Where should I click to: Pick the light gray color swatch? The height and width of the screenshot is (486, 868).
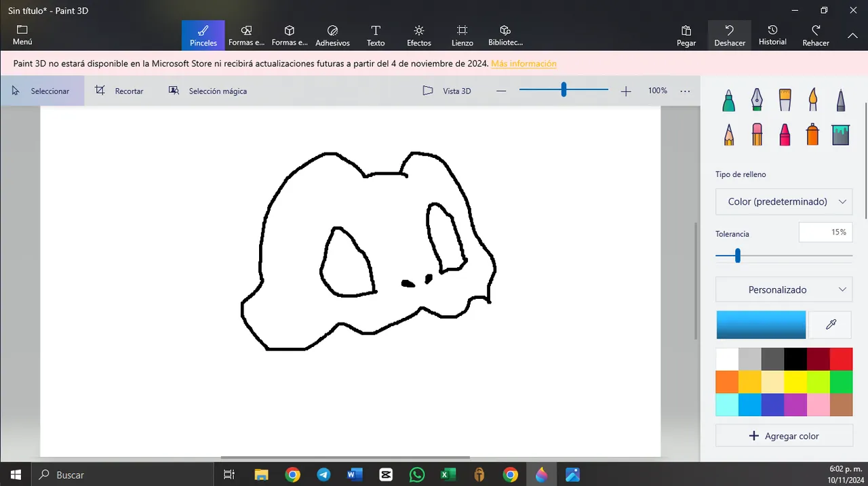pyautogui.click(x=750, y=359)
